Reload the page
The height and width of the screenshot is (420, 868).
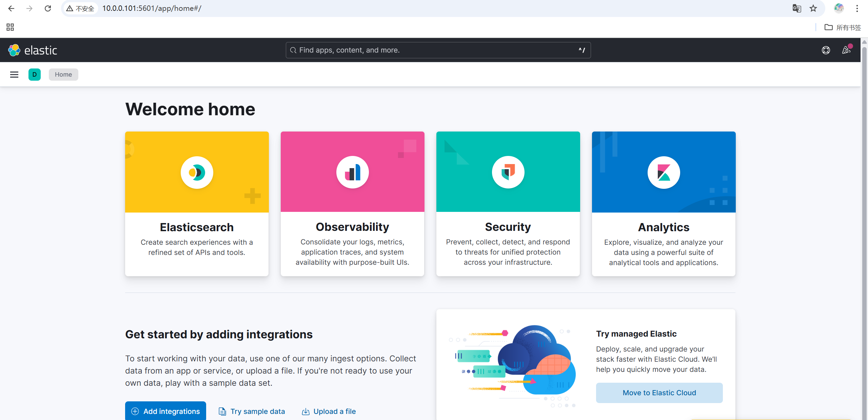tap(48, 8)
